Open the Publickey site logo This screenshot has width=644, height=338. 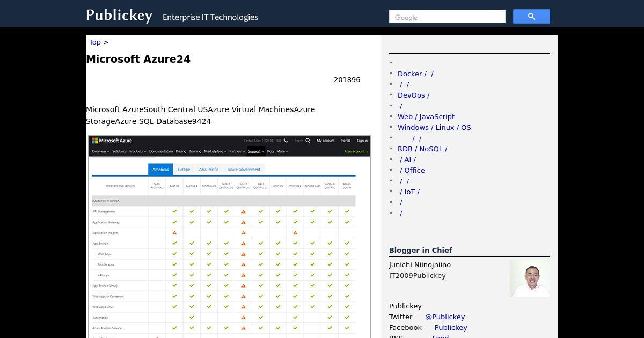(x=119, y=15)
